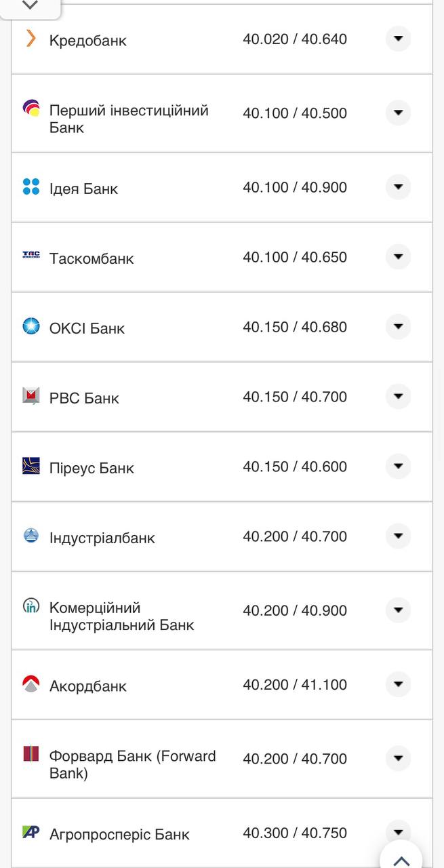Expand the Кредобанк rate details dropdown

(398, 39)
